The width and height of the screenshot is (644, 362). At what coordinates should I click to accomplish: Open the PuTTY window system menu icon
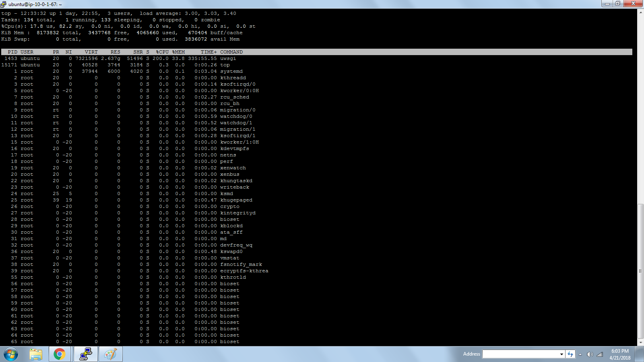[x=4, y=4]
